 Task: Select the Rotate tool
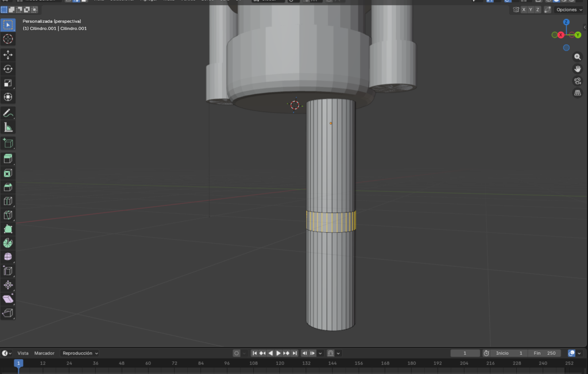pos(7,68)
